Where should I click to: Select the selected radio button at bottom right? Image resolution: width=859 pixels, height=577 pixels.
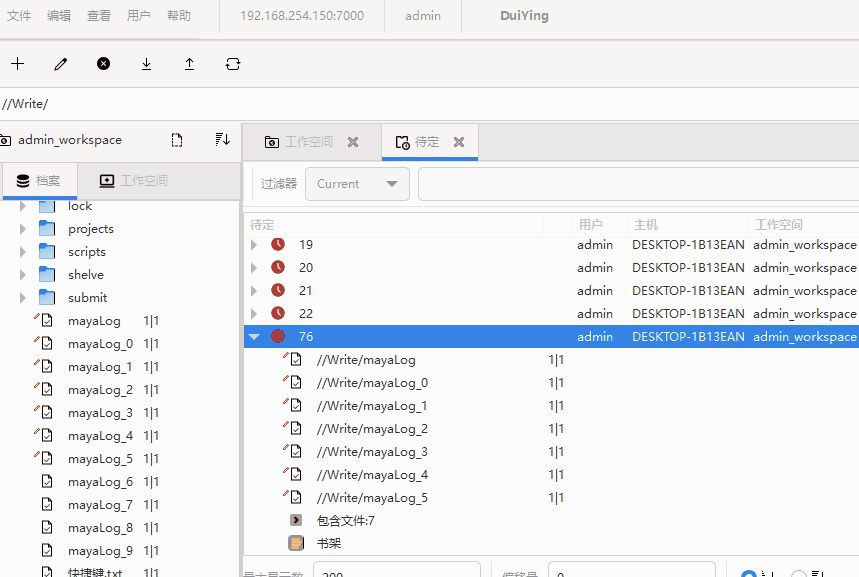point(749,574)
